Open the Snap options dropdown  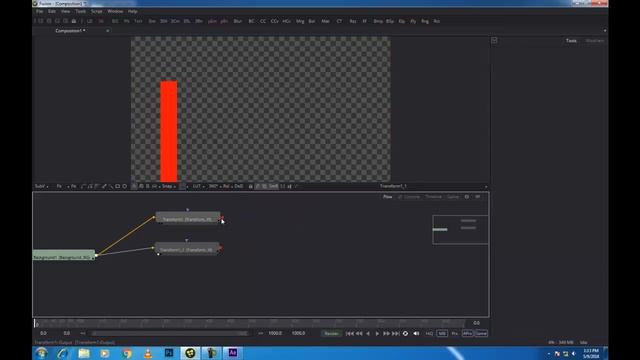(169, 186)
